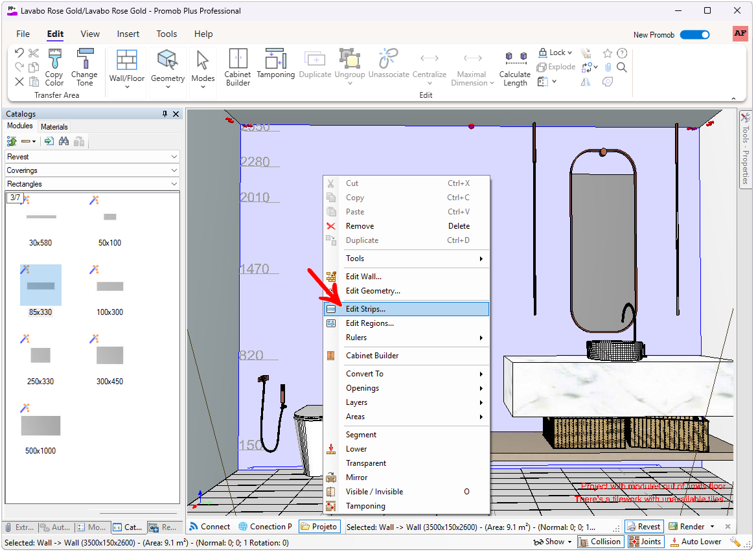
Task: Open the Insert menu
Action: click(128, 34)
